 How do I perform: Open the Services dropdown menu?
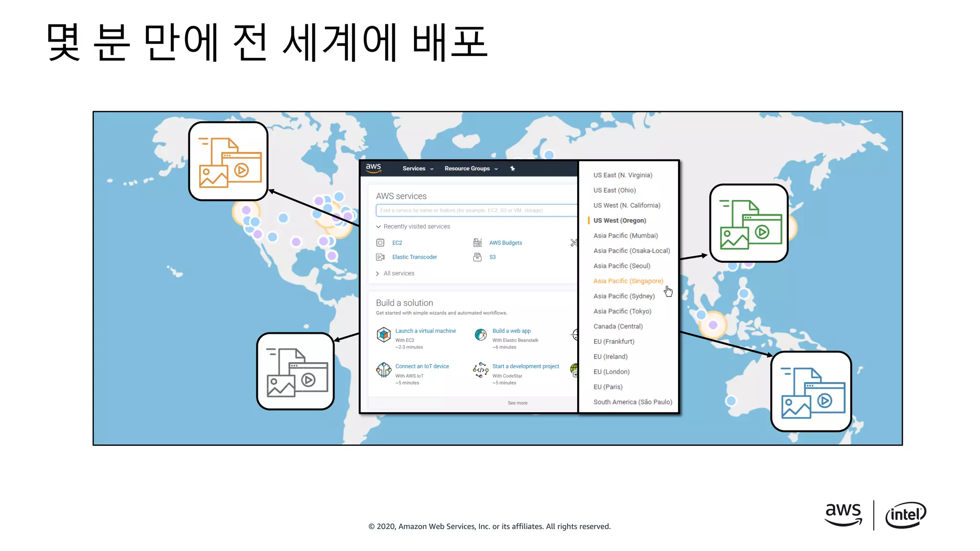[x=418, y=168]
